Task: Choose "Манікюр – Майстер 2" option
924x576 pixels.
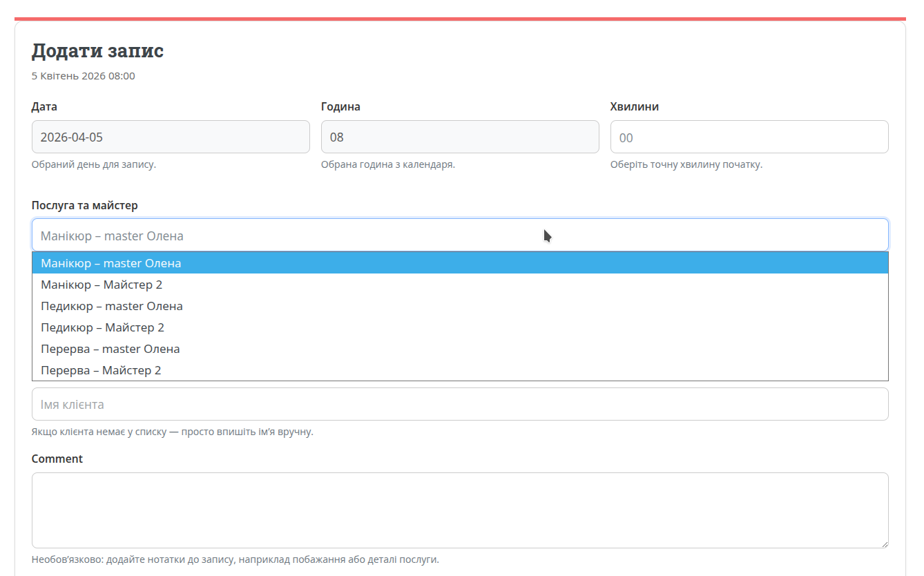Action: pyautogui.click(x=102, y=285)
